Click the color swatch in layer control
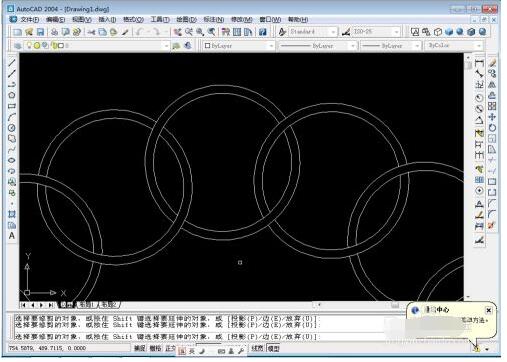Screen dimensions: 507x362 click(x=61, y=45)
